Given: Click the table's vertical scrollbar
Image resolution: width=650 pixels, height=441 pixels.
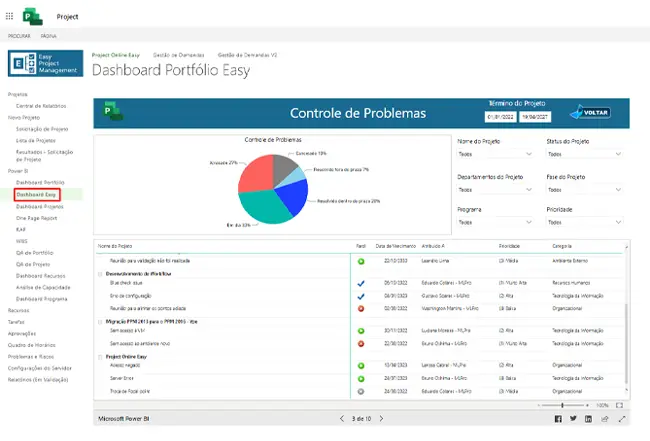Looking at the screenshot, I should (x=626, y=344).
